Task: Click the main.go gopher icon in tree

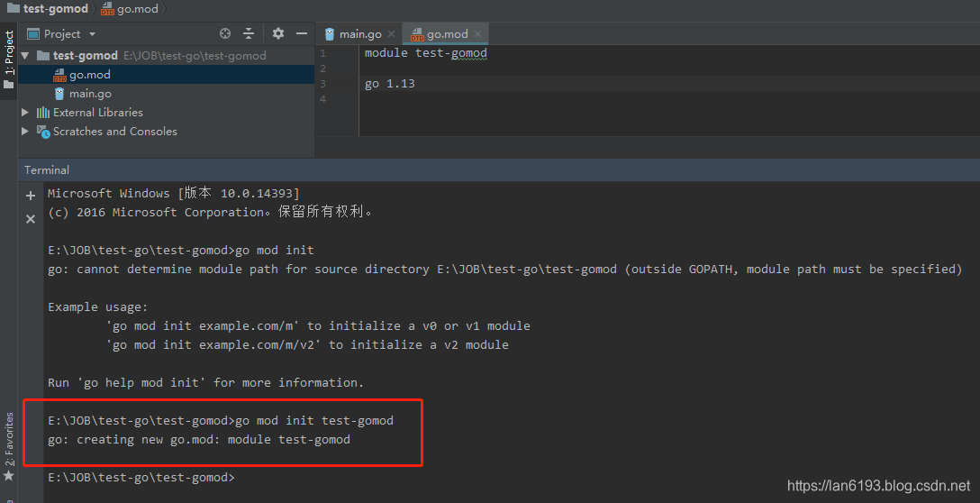Action: click(x=59, y=94)
